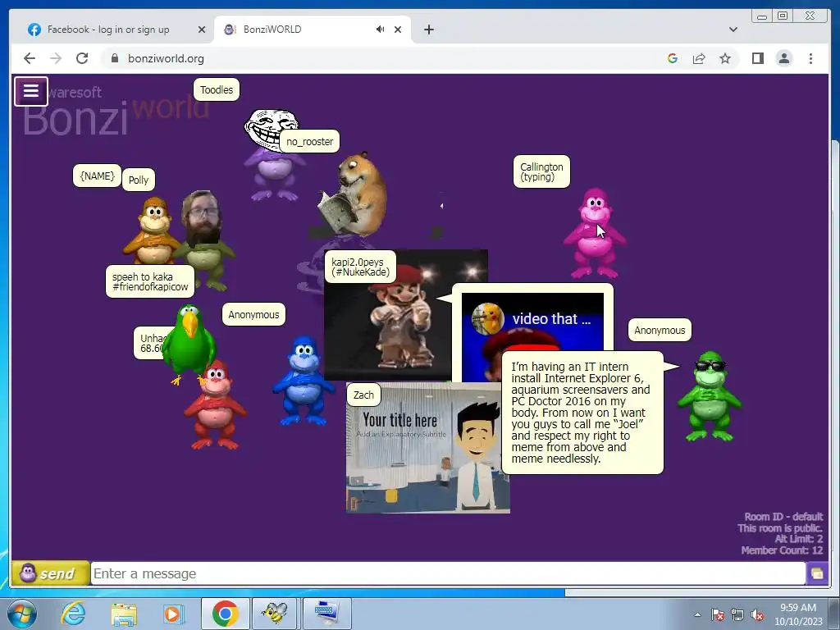840x630 pixels.
Task: Click the hamster reading newspaper
Action: pos(354,195)
